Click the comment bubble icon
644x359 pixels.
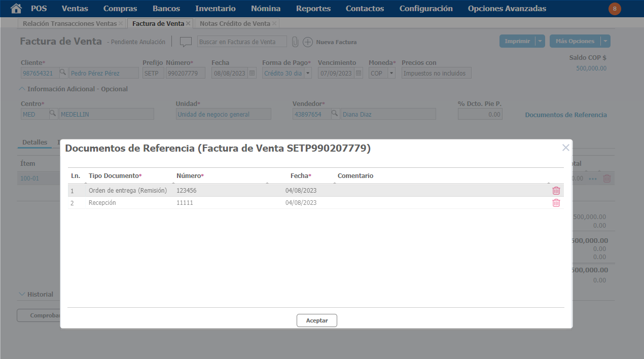click(x=186, y=42)
